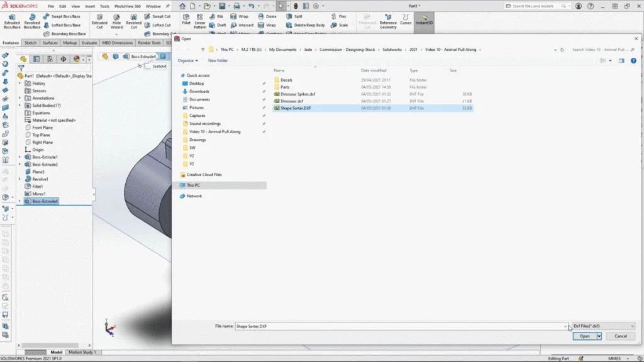Image resolution: width=644 pixels, height=362 pixels.
Task: Open the DisplayManager tab icon
Action: [77, 59]
